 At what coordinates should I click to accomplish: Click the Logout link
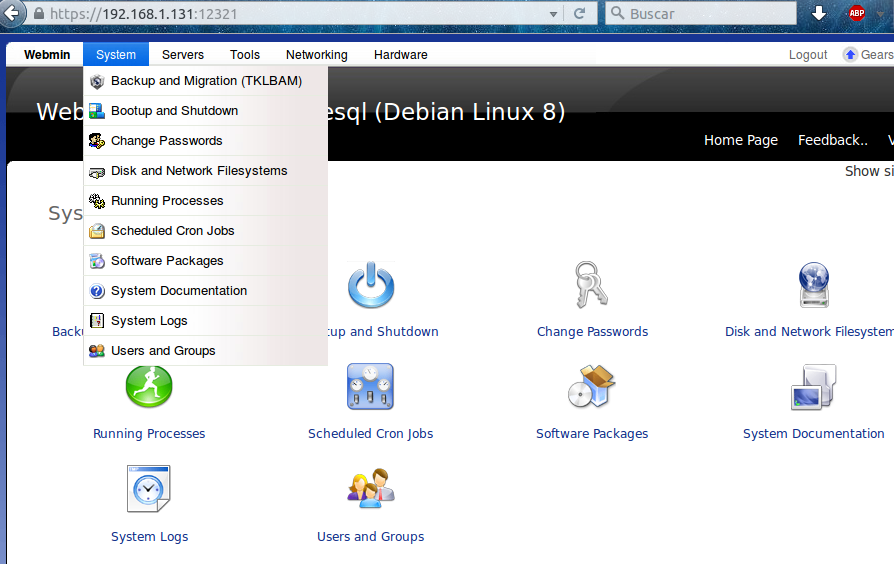[x=808, y=55]
